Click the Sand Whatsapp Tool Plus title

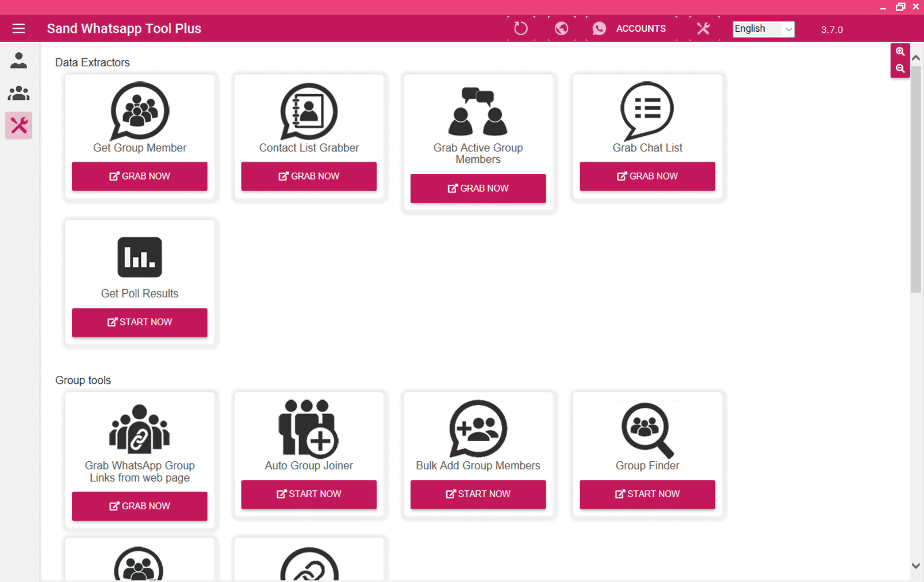124,28
